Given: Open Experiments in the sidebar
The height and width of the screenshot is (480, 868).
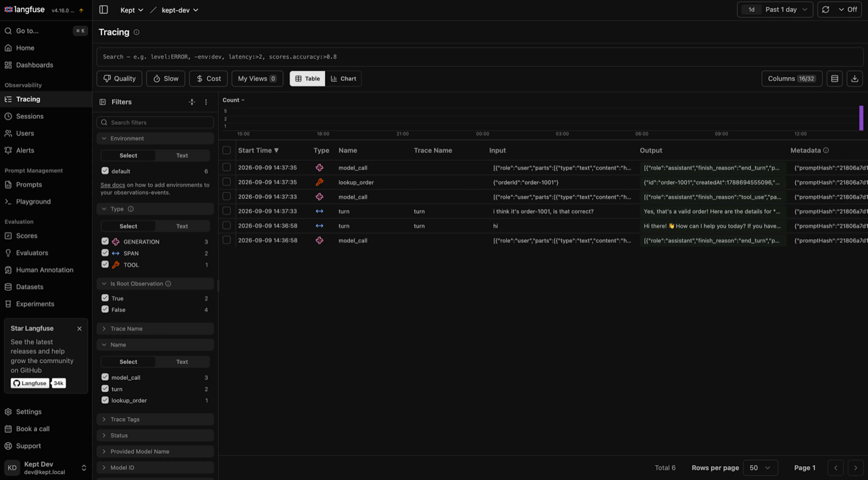Looking at the screenshot, I should (x=35, y=304).
